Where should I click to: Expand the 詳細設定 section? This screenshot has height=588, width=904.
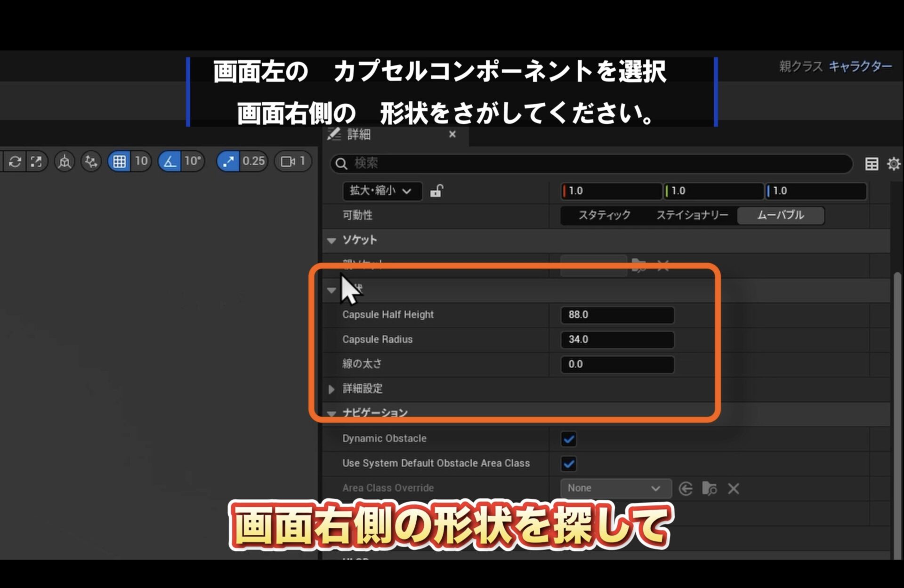[331, 389]
